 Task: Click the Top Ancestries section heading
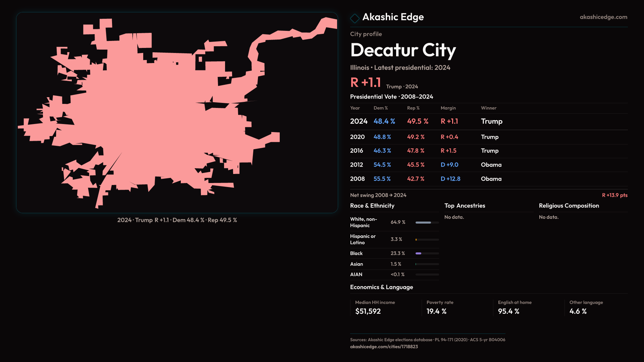click(x=465, y=206)
